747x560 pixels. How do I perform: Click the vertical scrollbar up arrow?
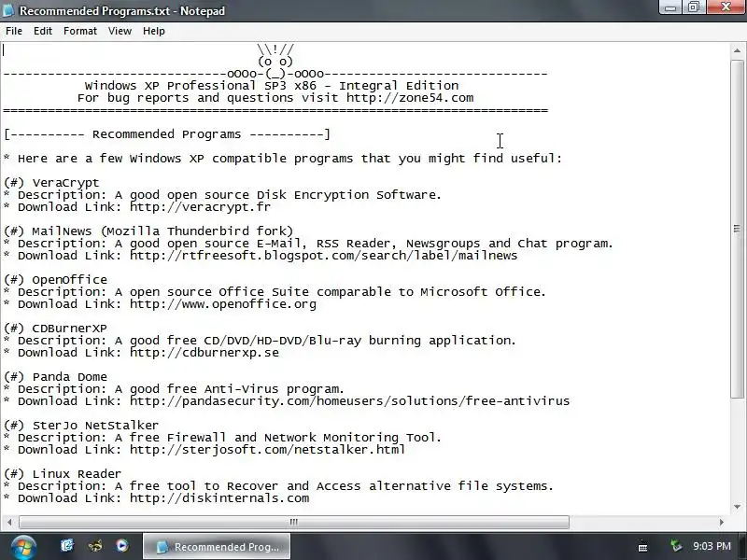(737, 50)
